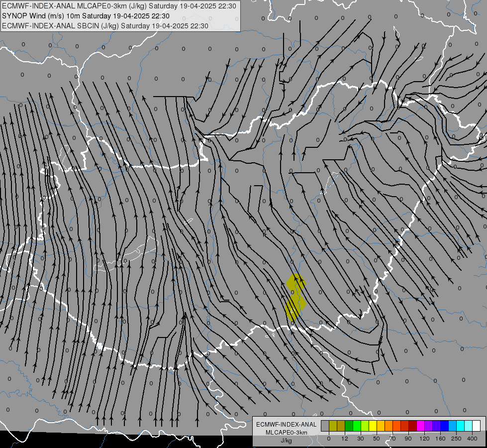Click the gray swatch in the legend
Image resolution: width=487 pixels, height=448 pixels.
tap(325, 426)
